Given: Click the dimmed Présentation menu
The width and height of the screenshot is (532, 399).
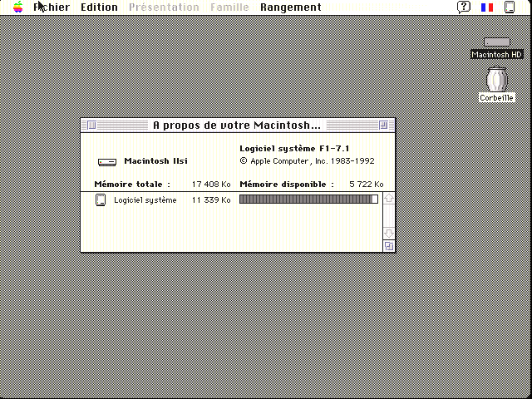Looking at the screenshot, I should (x=164, y=7).
